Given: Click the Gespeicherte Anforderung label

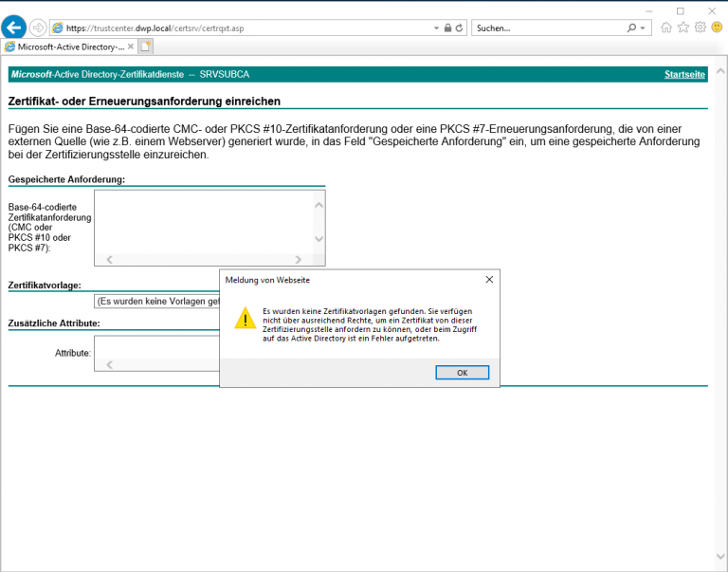Looking at the screenshot, I should pyautogui.click(x=67, y=179).
